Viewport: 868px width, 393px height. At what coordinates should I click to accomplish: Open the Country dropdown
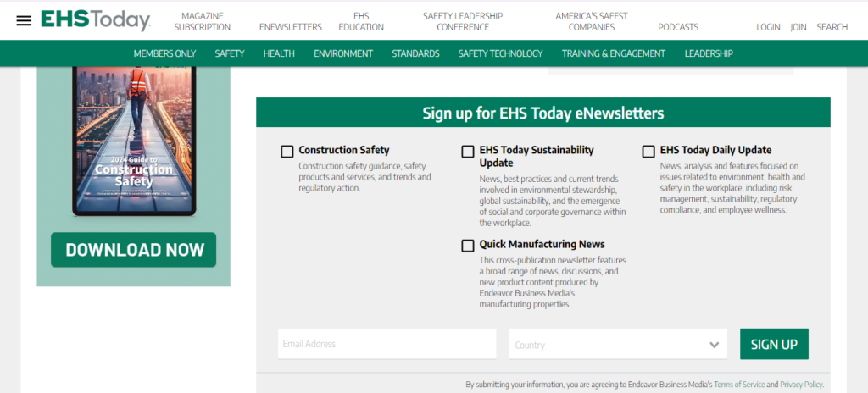click(618, 344)
